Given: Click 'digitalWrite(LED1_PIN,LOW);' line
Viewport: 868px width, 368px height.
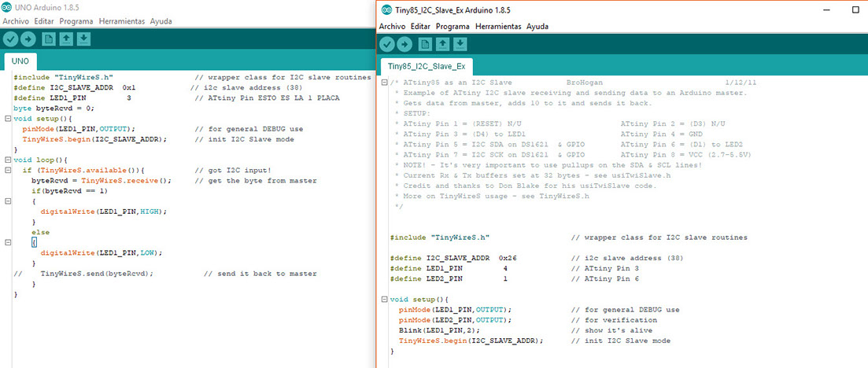Looking at the screenshot, I should point(101,252).
